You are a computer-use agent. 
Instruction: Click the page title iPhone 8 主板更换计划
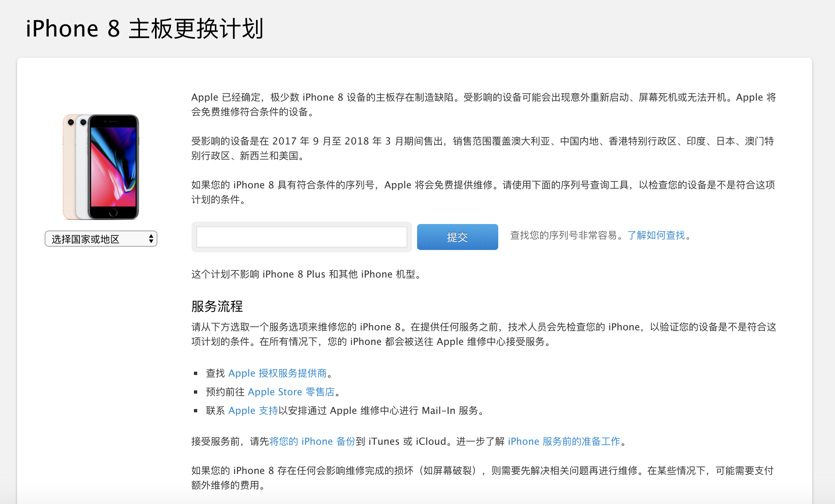point(145,29)
